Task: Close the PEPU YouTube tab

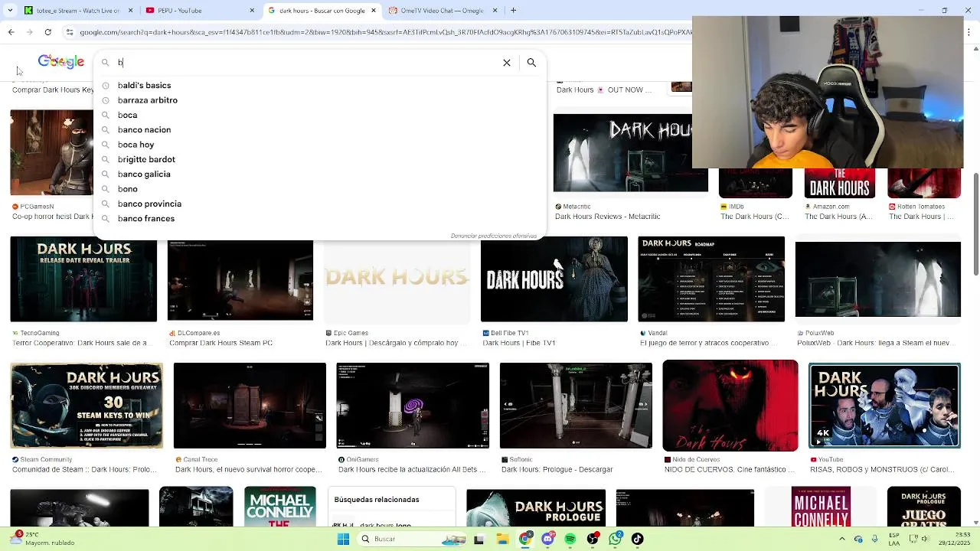Action: pyautogui.click(x=252, y=10)
